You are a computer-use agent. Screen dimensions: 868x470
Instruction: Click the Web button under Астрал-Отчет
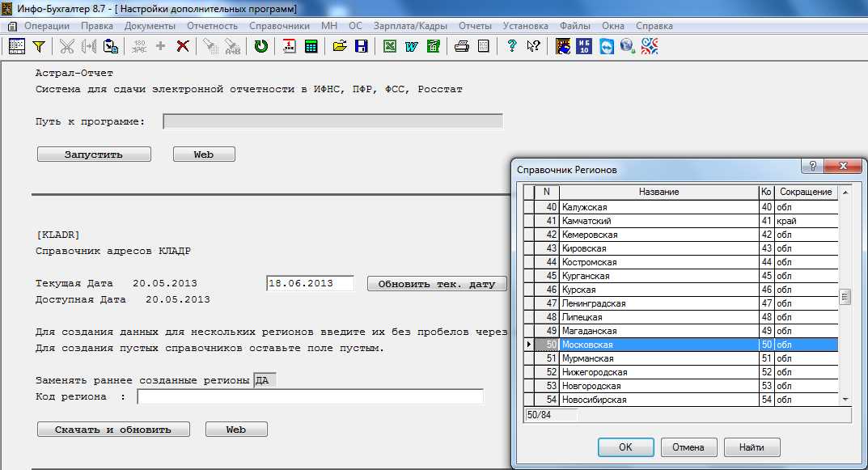coord(205,155)
